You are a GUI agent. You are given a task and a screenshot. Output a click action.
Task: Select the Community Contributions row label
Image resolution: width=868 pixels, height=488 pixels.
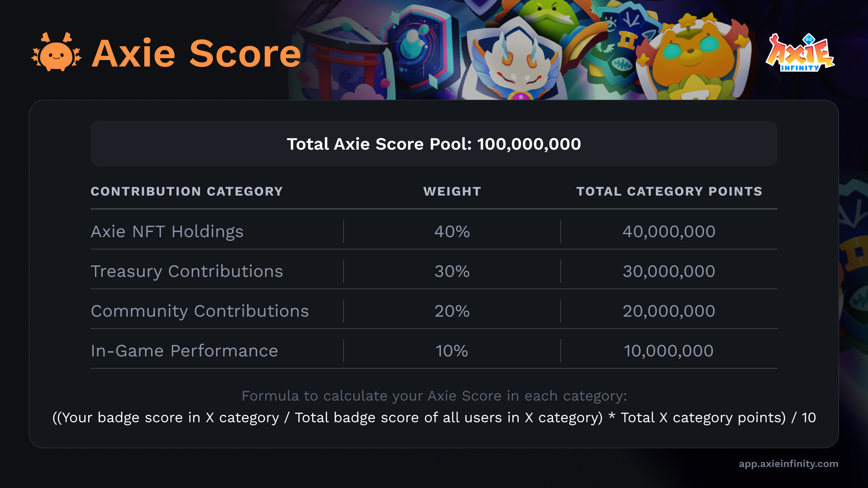200,311
